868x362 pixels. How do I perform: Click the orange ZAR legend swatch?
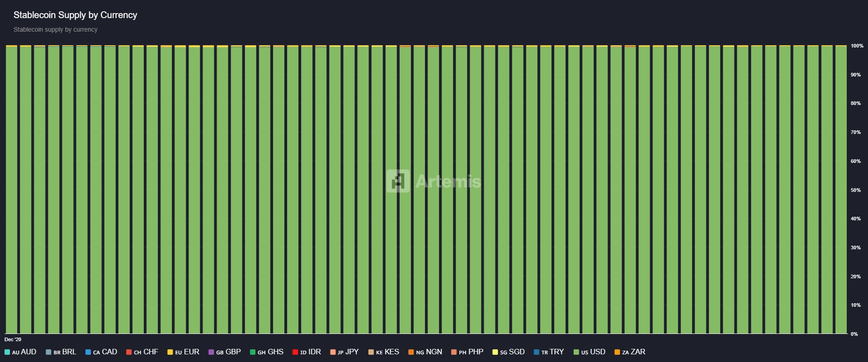(x=617, y=352)
